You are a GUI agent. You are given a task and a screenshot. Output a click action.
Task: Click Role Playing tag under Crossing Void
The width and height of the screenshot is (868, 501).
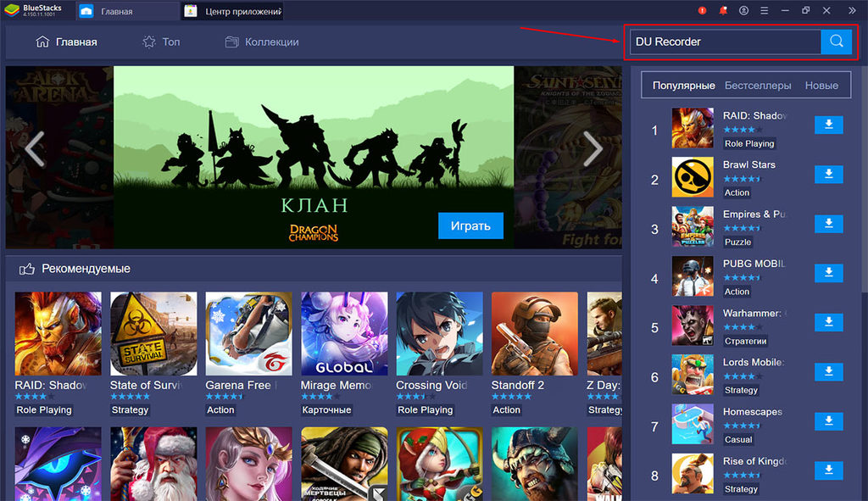click(x=426, y=409)
